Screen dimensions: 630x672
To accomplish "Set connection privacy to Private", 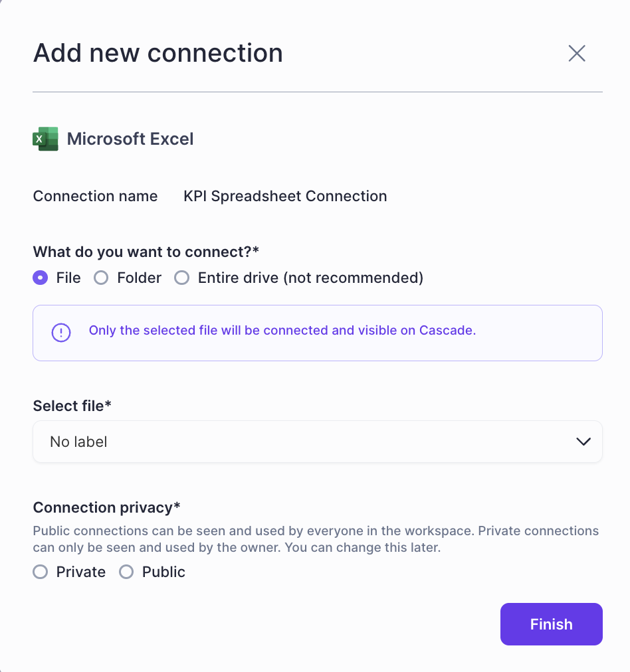I will pos(41,572).
